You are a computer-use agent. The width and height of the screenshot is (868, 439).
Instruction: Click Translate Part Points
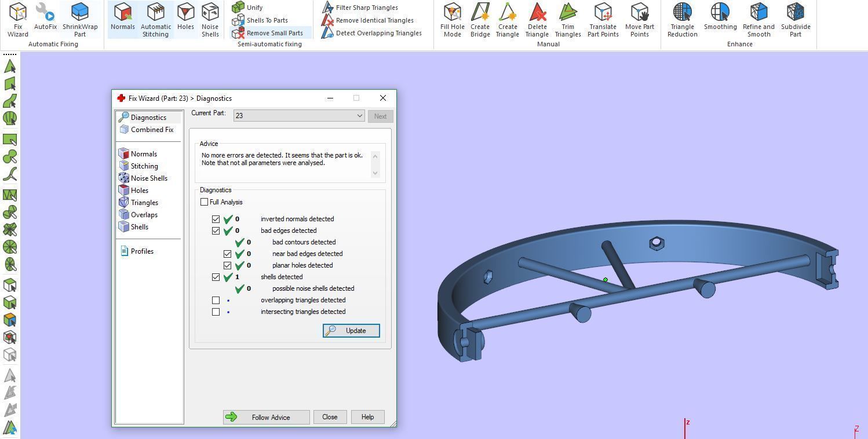click(x=603, y=20)
